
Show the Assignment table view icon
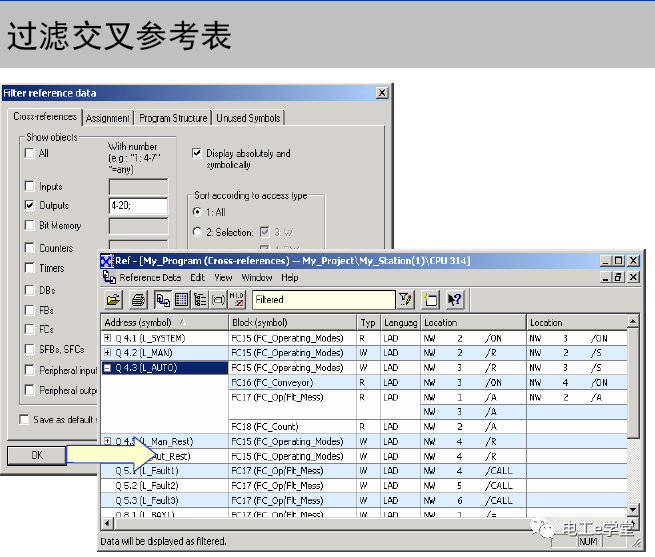[181, 300]
